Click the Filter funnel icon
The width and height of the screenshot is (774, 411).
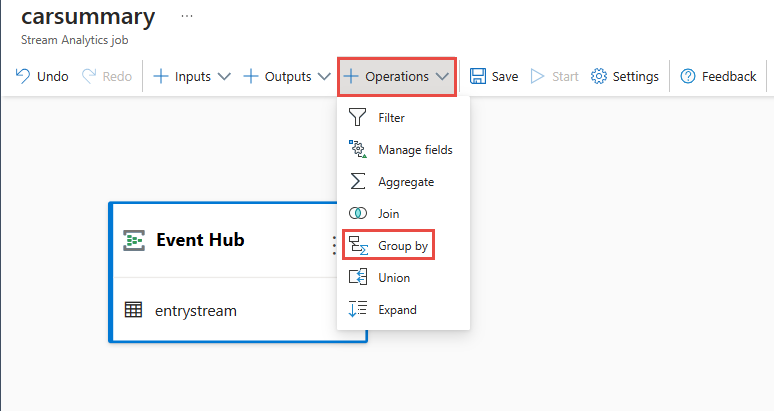click(358, 118)
